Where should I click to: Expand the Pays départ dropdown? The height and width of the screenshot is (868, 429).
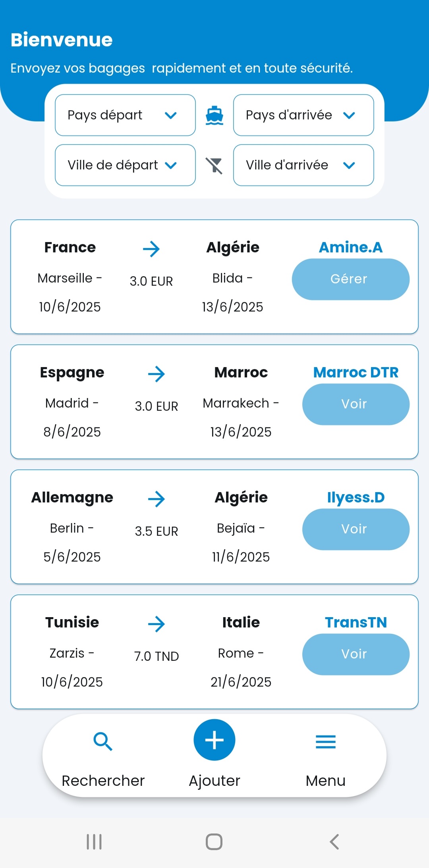coord(125,115)
